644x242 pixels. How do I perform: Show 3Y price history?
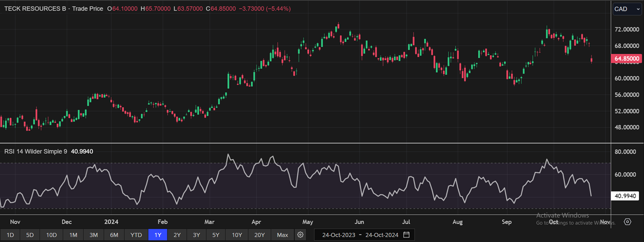pyautogui.click(x=196, y=235)
